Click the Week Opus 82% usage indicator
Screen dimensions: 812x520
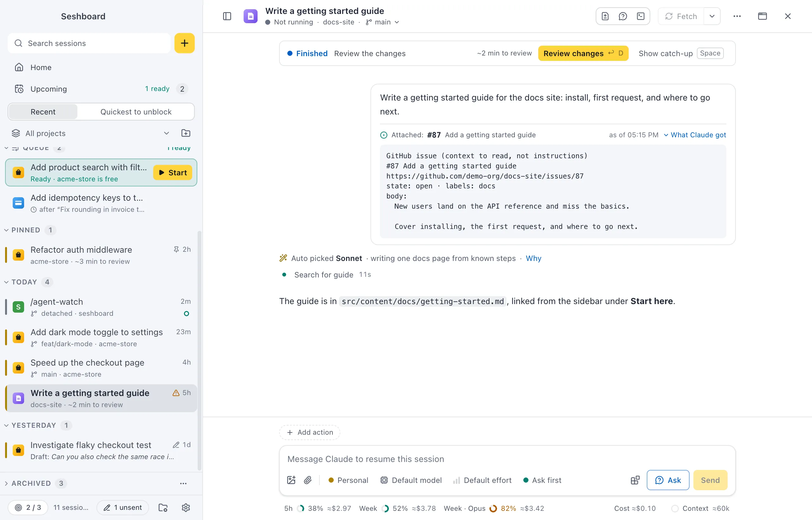click(494, 508)
